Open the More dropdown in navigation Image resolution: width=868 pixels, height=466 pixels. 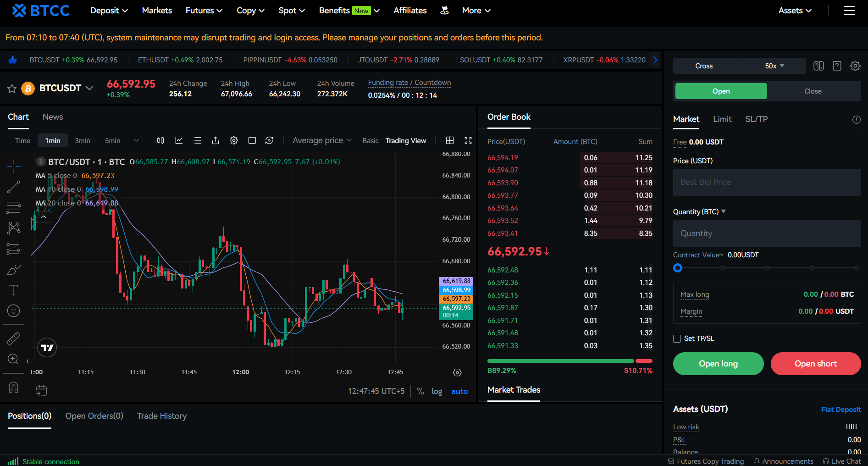coord(476,11)
